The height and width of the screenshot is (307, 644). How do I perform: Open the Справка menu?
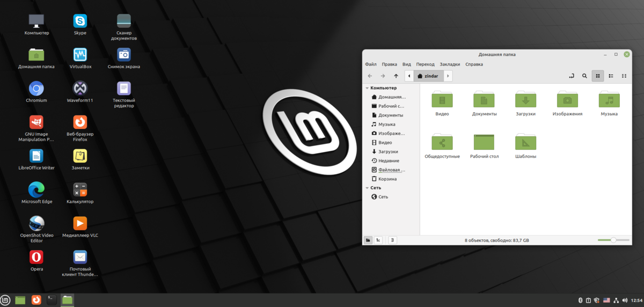(474, 64)
